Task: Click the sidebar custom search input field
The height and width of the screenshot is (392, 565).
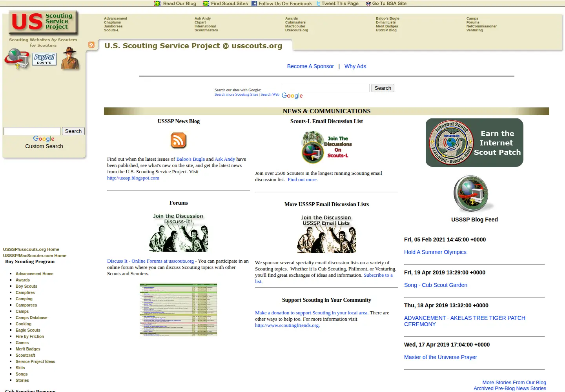Action: coord(32,131)
